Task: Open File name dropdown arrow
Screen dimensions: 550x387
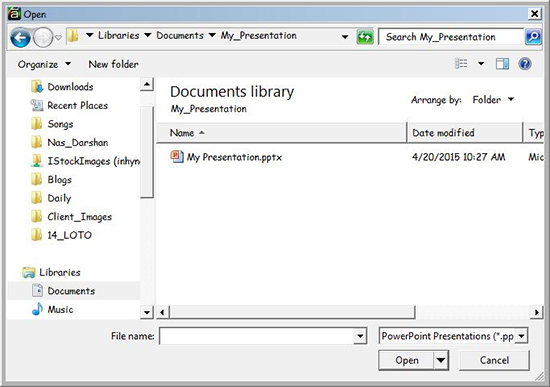Action: pos(360,336)
